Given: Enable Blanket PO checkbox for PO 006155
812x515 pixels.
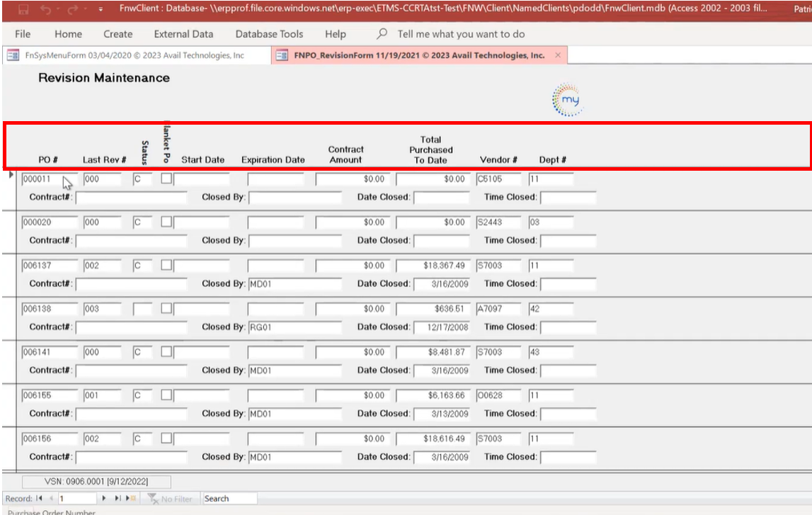Looking at the screenshot, I should [166, 395].
